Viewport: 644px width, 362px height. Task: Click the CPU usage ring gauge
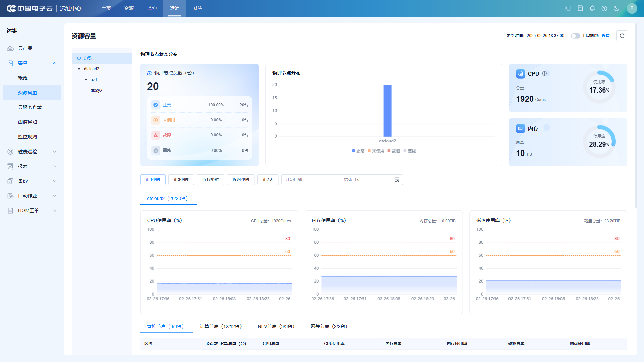coord(599,87)
